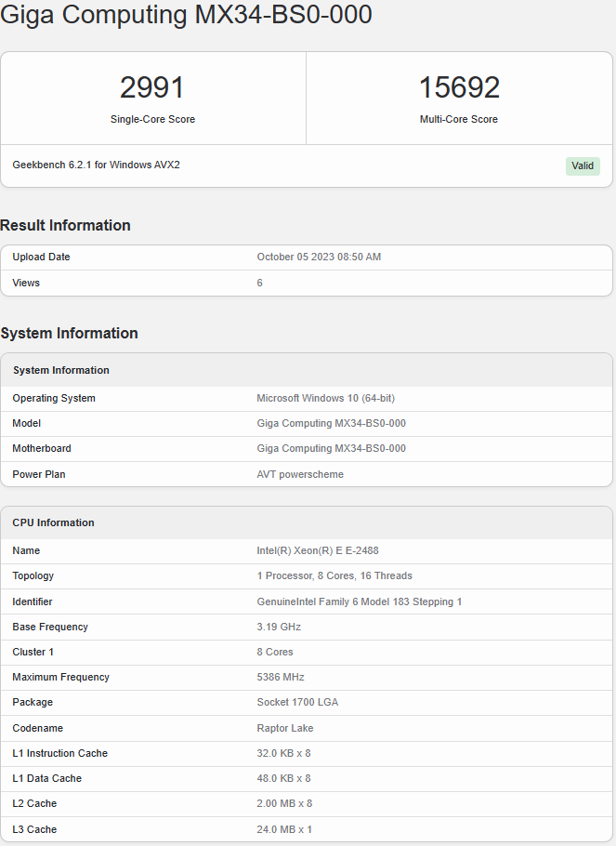Select the upload date October 05 2023 08:50 AM
Viewport: 616px width, 846px height.
tap(319, 257)
